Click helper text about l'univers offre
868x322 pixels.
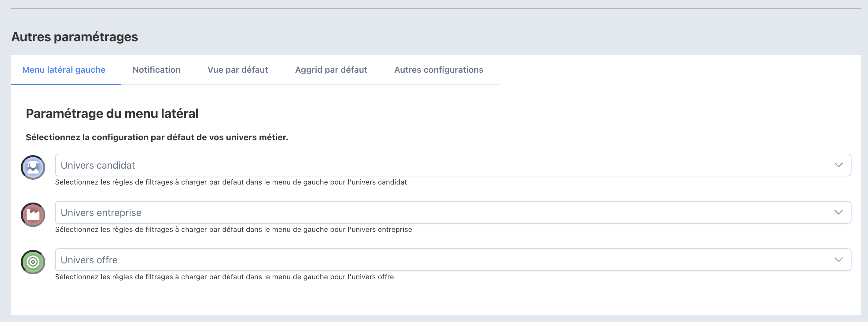(224, 277)
